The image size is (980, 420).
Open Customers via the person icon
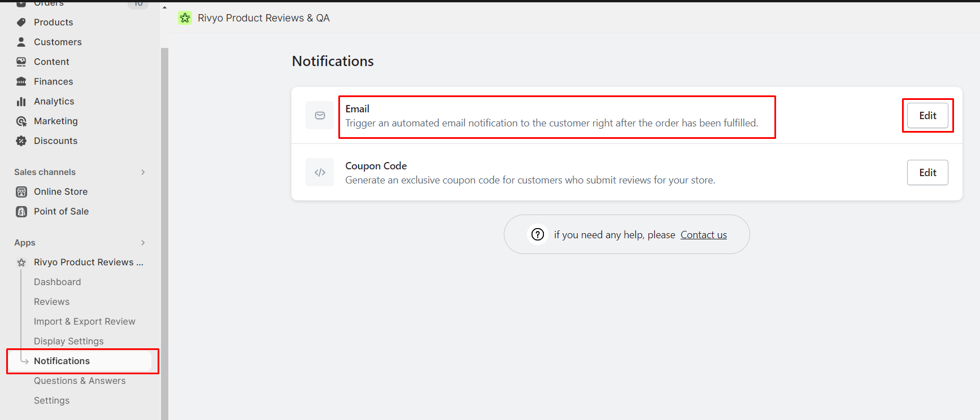[21, 42]
